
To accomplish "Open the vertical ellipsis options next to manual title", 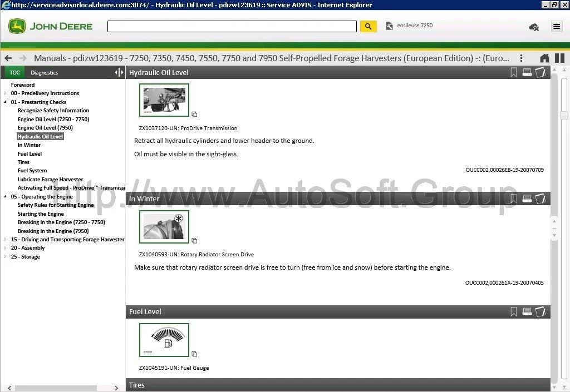I will 521,58.
